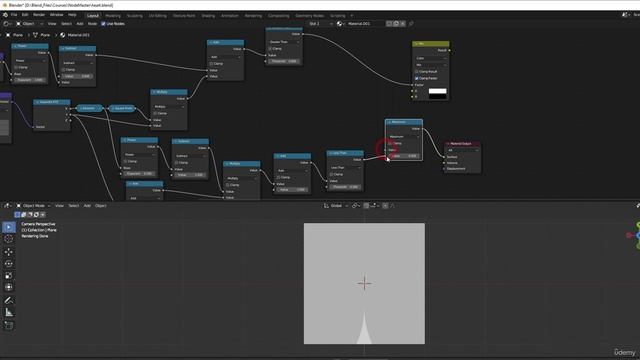Click the Material.001 name field in header
This screenshot has width=640, height=360.
pos(365,24)
